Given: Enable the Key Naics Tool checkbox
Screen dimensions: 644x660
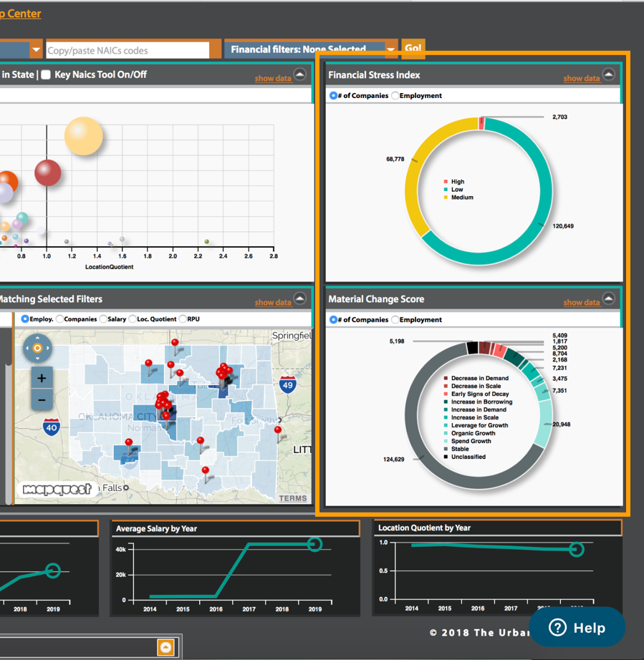Looking at the screenshot, I should coord(46,74).
